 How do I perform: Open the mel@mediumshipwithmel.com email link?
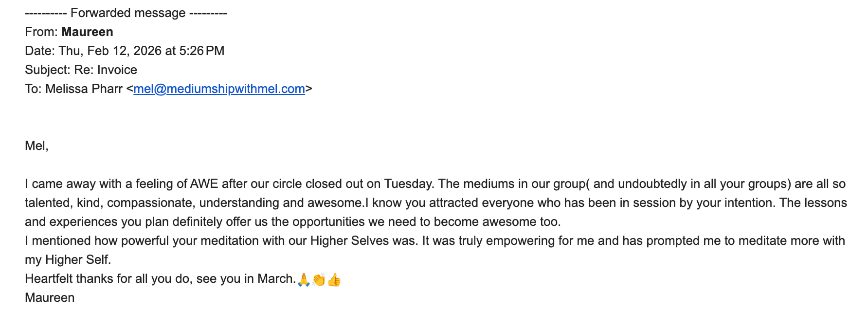pyautogui.click(x=219, y=89)
